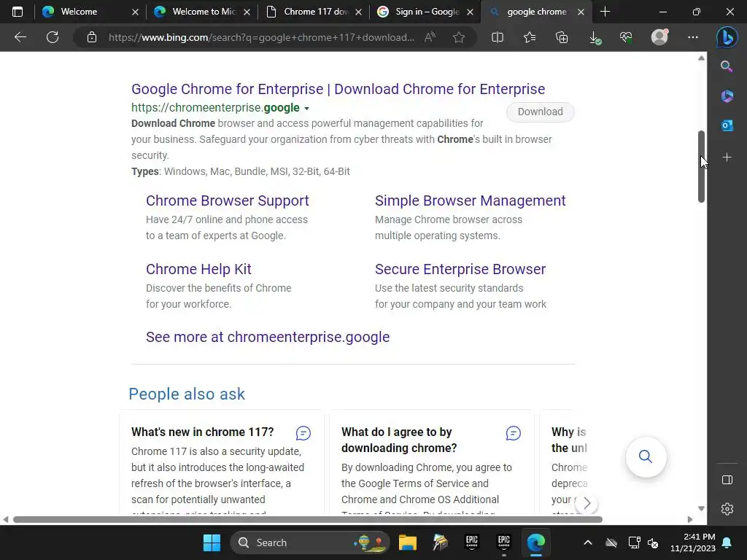Chat about what I agree to downloading chrome
Image resolution: width=747 pixels, height=560 pixels.
point(513,433)
